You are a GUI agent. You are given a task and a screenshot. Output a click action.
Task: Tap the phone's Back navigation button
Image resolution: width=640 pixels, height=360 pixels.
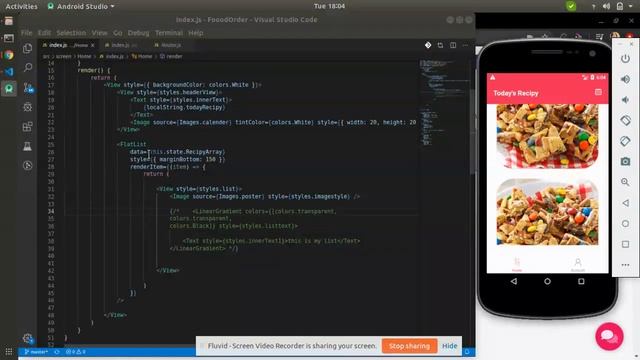(513, 281)
